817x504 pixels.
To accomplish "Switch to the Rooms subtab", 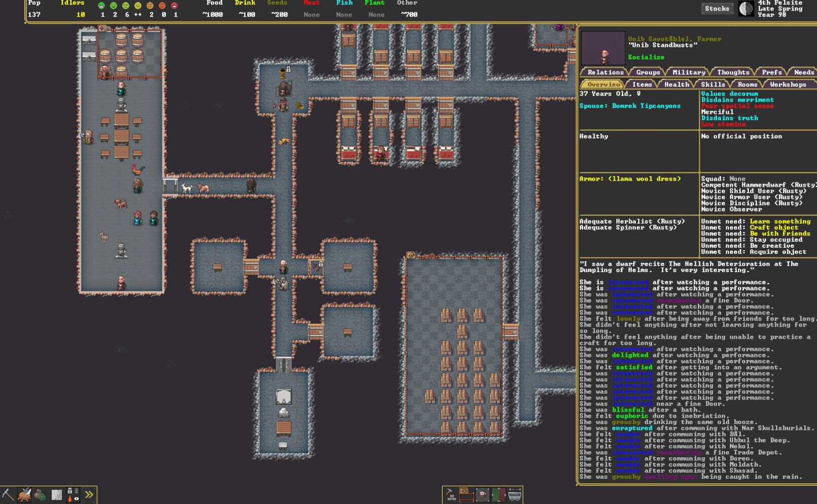I will pyautogui.click(x=747, y=84).
